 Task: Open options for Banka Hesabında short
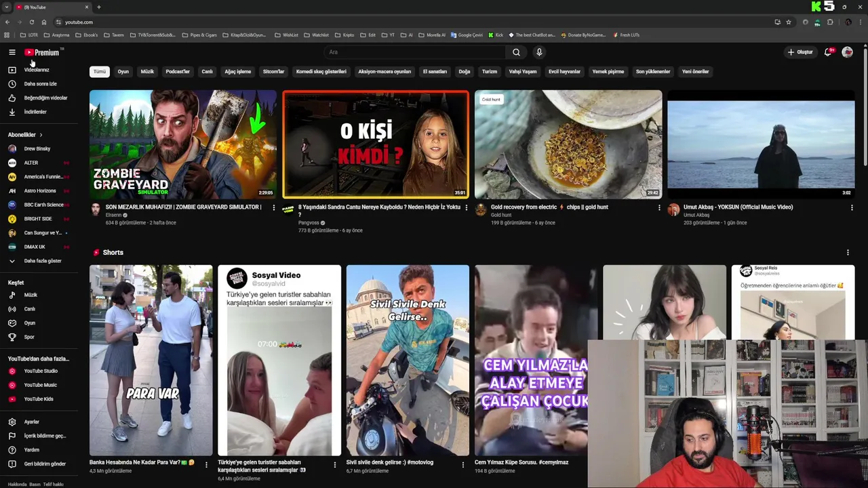click(206, 465)
